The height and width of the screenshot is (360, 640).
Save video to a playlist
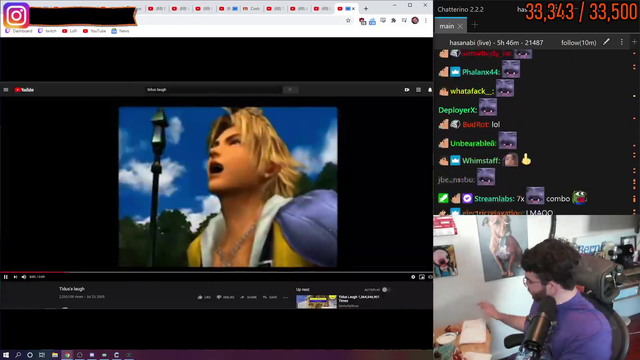coord(270,297)
